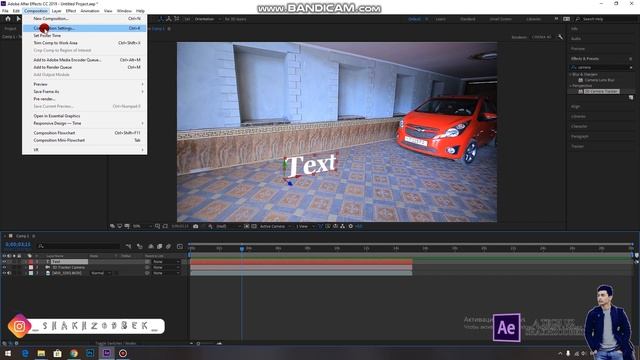Toggle the frame blending icon in timeline
This screenshot has width=640, height=360.
tap(160, 246)
